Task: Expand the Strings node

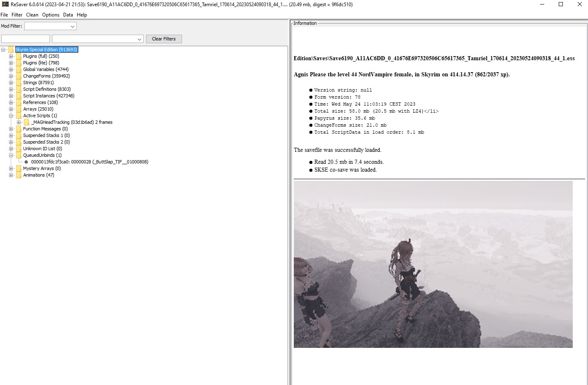Action: point(11,83)
